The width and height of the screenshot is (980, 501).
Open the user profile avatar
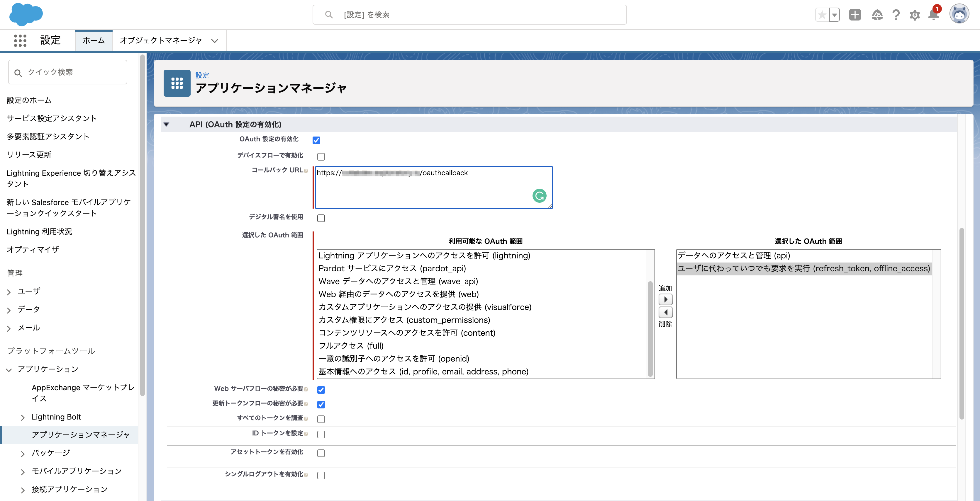pos(959,14)
